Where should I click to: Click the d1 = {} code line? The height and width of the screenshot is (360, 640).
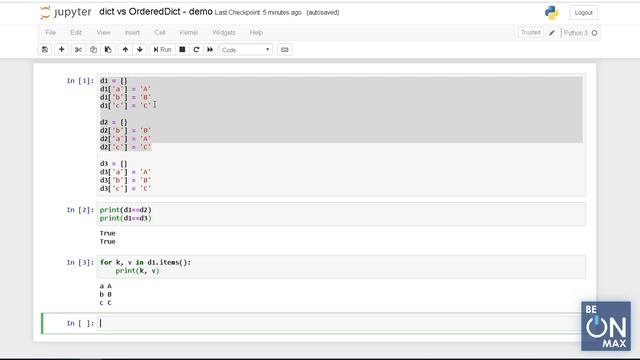point(113,80)
